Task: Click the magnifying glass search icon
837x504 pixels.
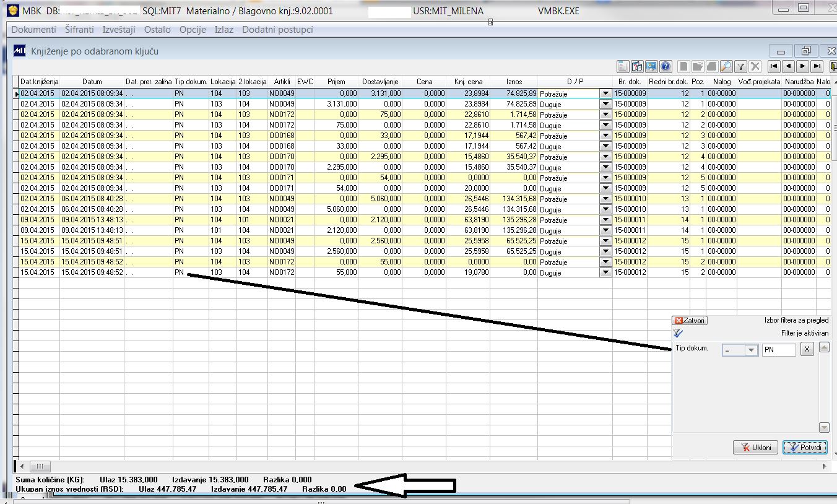Action: click(x=726, y=66)
